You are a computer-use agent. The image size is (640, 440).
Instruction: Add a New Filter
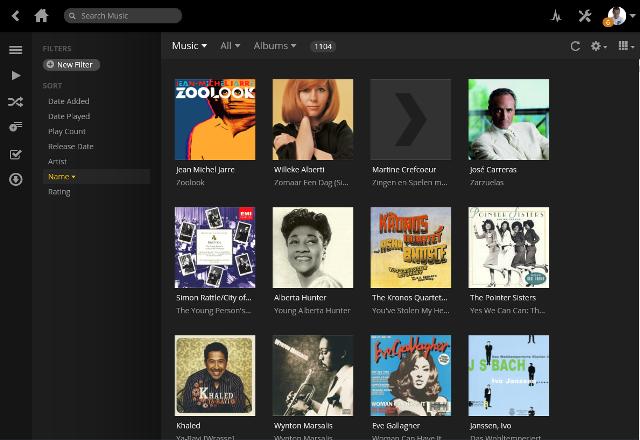(x=71, y=64)
